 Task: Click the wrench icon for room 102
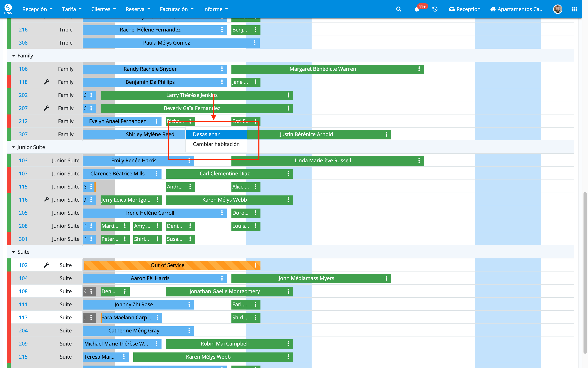pyautogui.click(x=46, y=265)
